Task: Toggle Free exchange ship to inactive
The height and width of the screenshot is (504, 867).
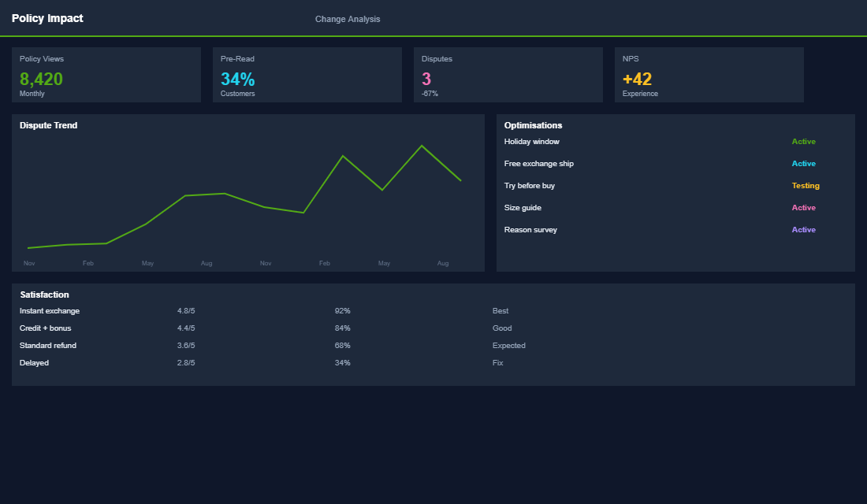Action: click(803, 163)
